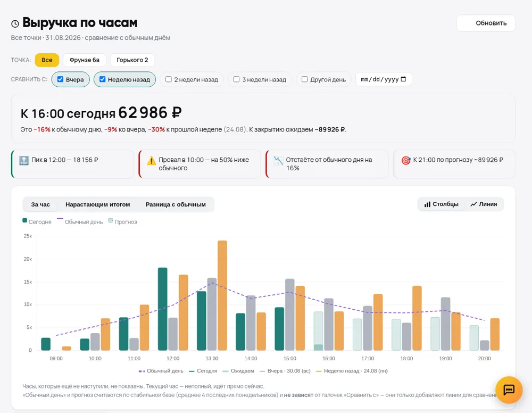The image size is (532, 413).
Task: Click the Отстаёте от обычного дня на 16% card
Action: click(327, 164)
